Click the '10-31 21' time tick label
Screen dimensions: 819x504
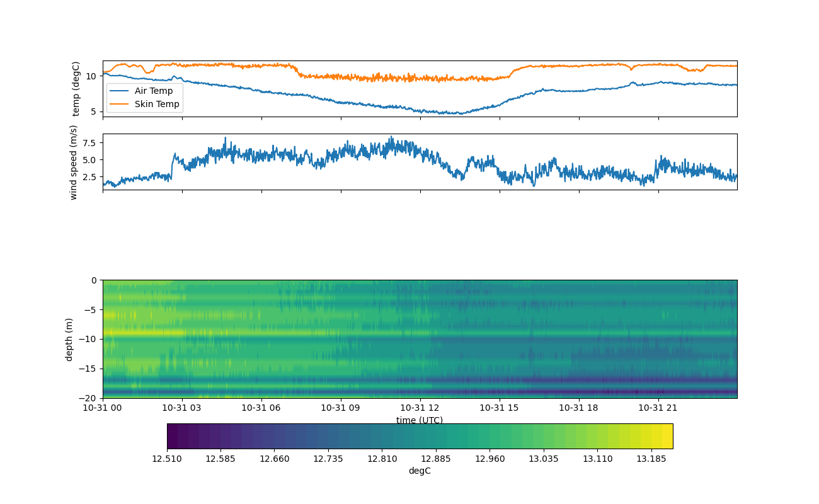(x=658, y=408)
